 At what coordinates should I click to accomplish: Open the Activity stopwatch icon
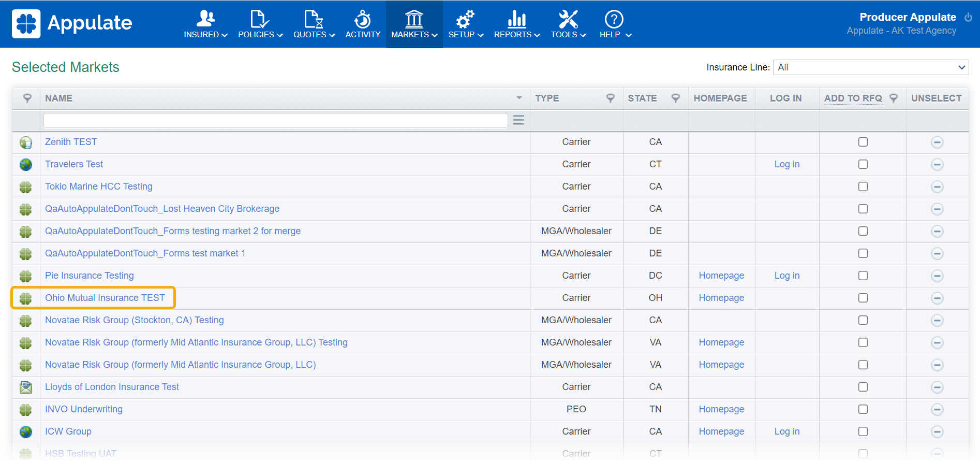pyautogui.click(x=362, y=20)
